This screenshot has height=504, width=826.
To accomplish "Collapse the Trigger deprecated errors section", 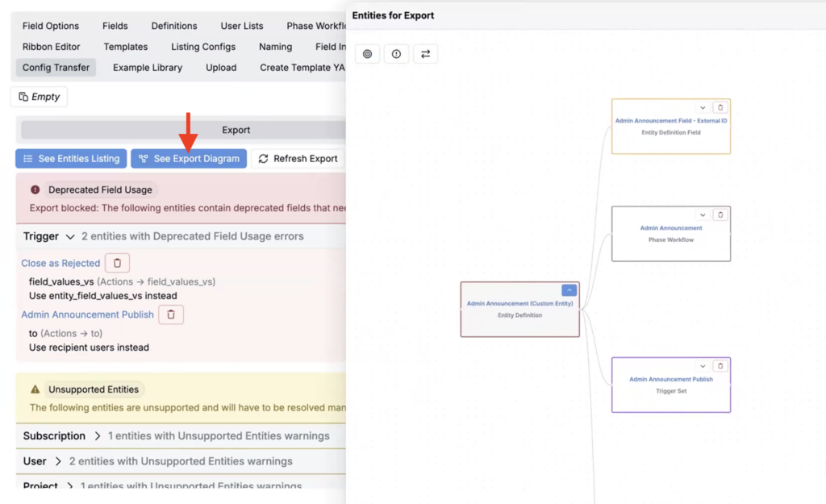I will tap(70, 237).
